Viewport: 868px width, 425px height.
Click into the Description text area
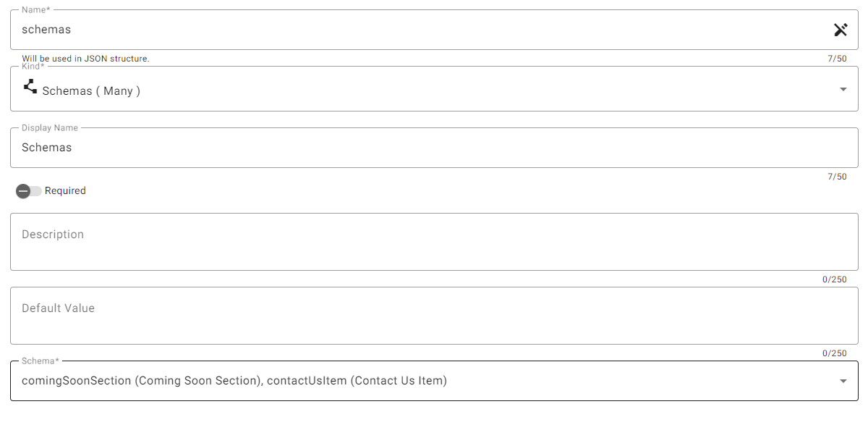click(x=434, y=242)
